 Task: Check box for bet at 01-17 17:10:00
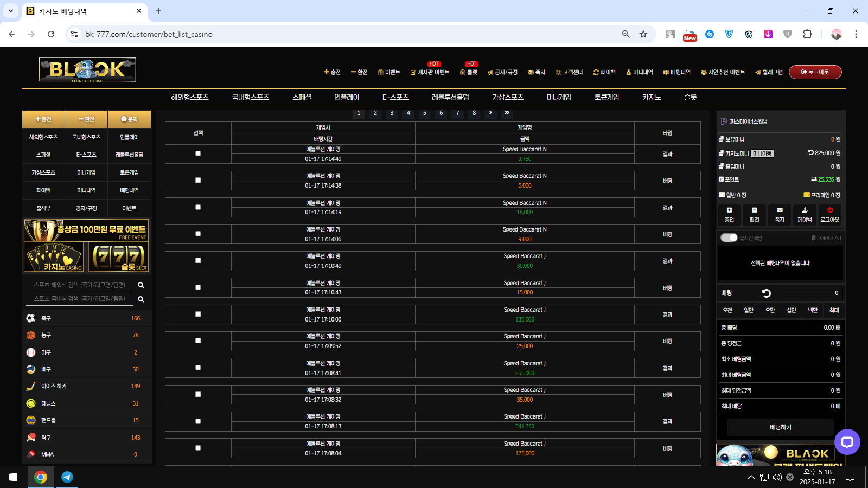[198, 314]
